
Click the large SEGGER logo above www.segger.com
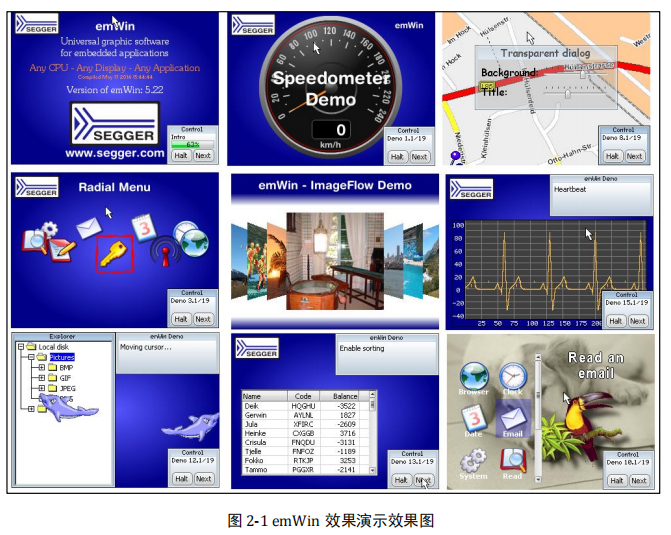click(x=115, y=124)
